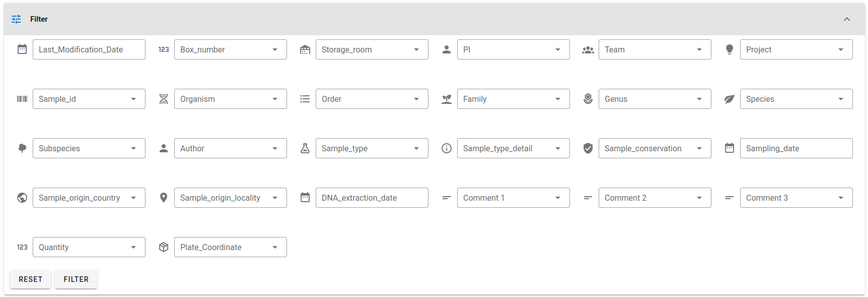
Task: Click the shield check icon beside Sample_conservation
Action: click(x=588, y=148)
